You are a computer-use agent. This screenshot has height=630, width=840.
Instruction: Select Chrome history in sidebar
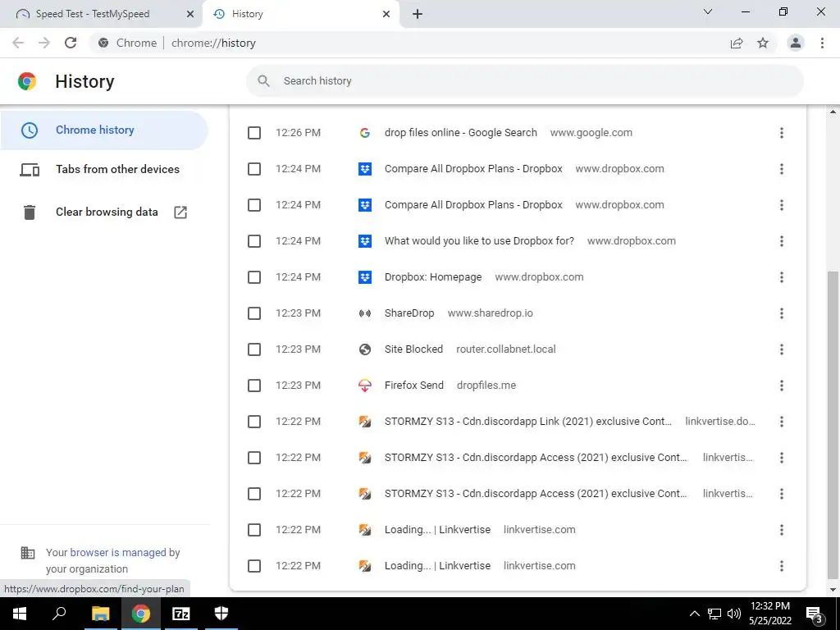[104, 130]
